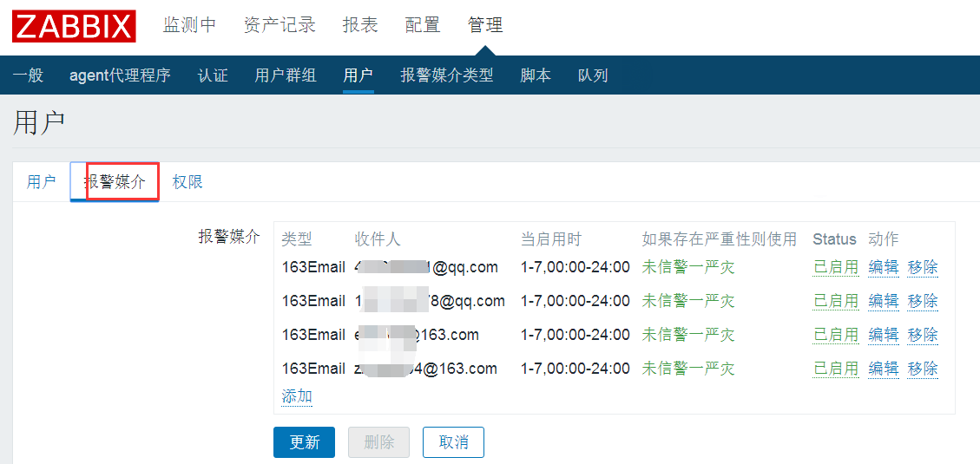Open the 配置 top menu
Screen dimensions: 980x464
(423, 25)
